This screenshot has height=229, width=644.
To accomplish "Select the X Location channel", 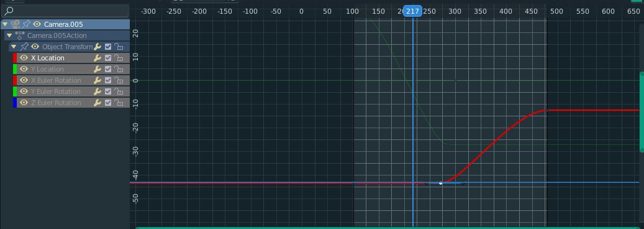I will click(x=48, y=58).
